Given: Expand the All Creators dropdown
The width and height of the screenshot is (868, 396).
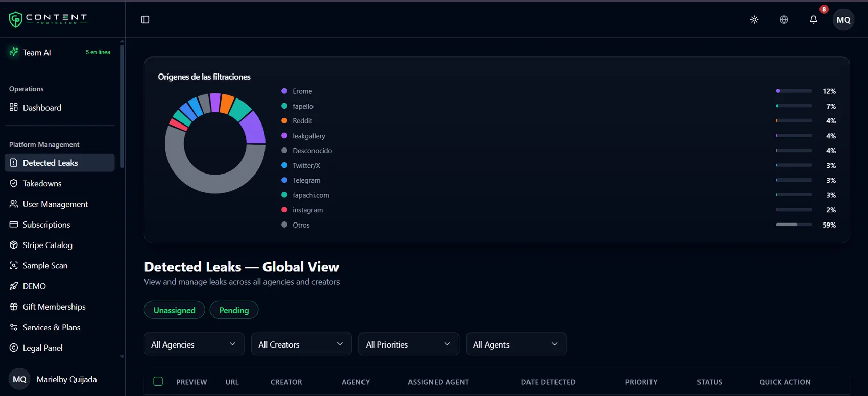Looking at the screenshot, I should [301, 344].
